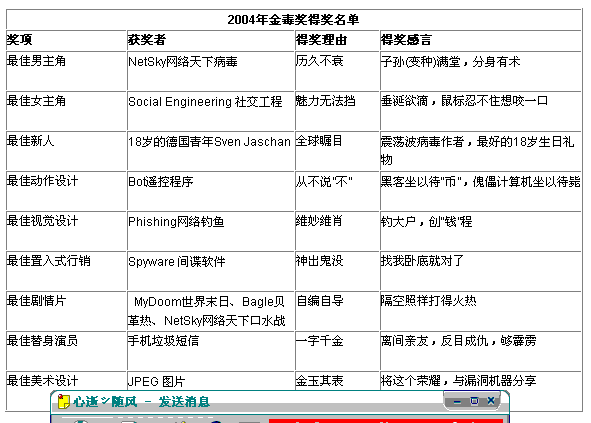Screen dimensions: 591x423
Task: Click the 震荡波病毒作者 acceptance speech cell
Action: tap(480, 151)
